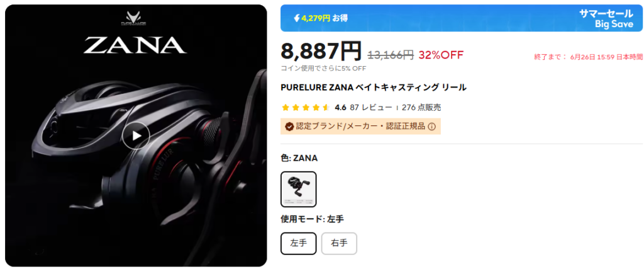Select the 左手 option
The height and width of the screenshot is (269, 644).
pyautogui.click(x=299, y=244)
